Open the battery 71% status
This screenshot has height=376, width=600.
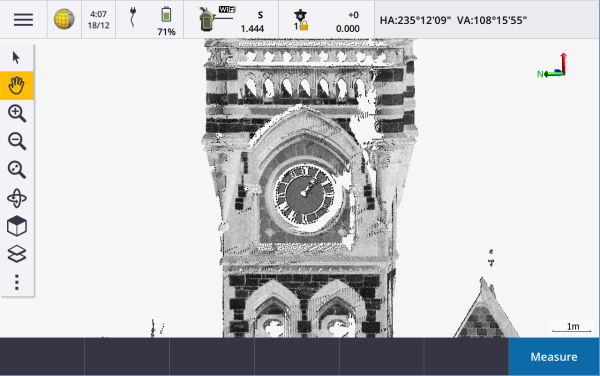pyautogui.click(x=166, y=21)
